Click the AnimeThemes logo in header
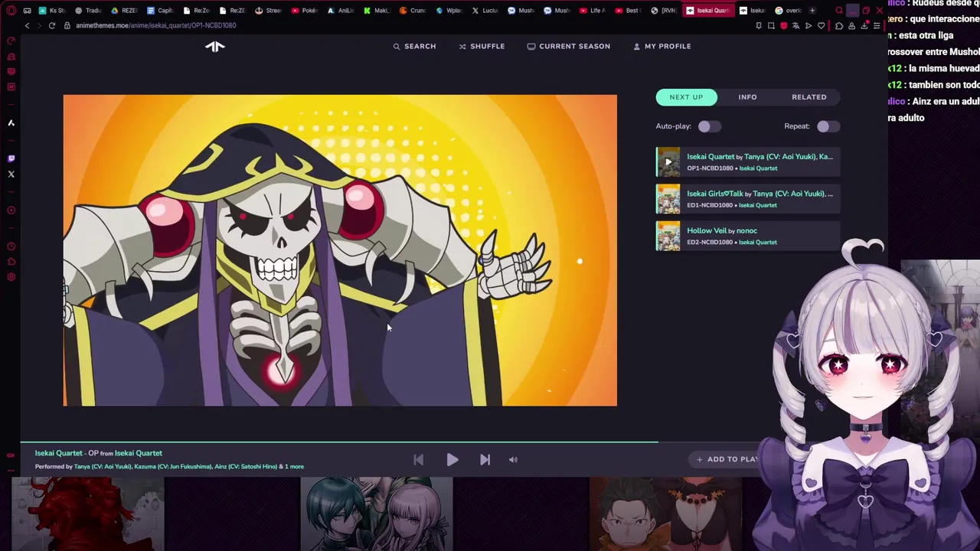This screenshot has height=551, width=980. click(215, 47)
